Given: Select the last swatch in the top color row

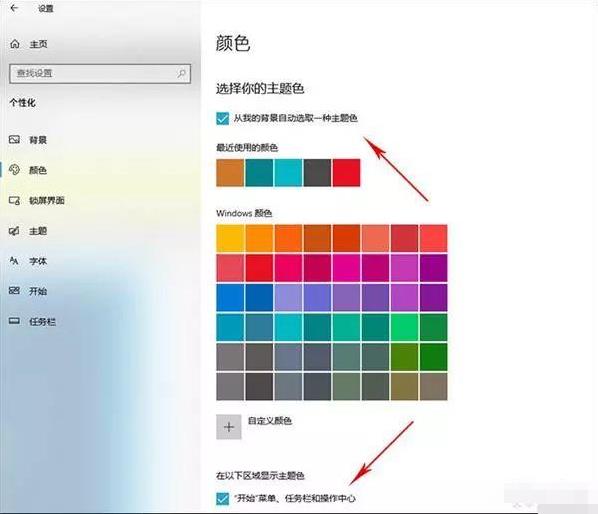Looking at the screenshot, I should coord(434,238).
